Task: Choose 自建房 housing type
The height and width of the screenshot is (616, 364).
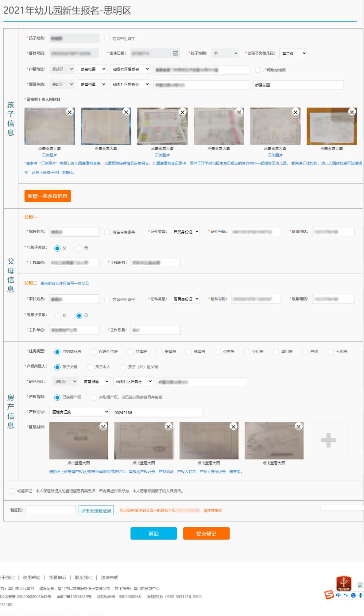Action: click(130, 352)
